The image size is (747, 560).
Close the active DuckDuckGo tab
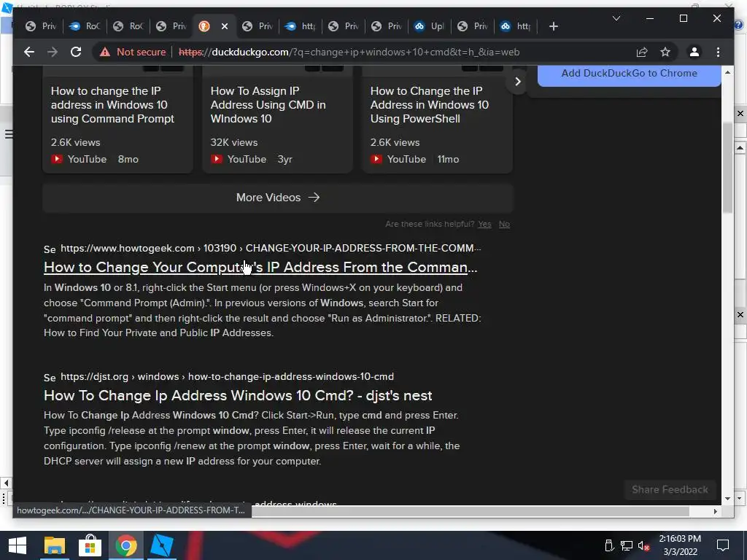[x=225, y=26]
